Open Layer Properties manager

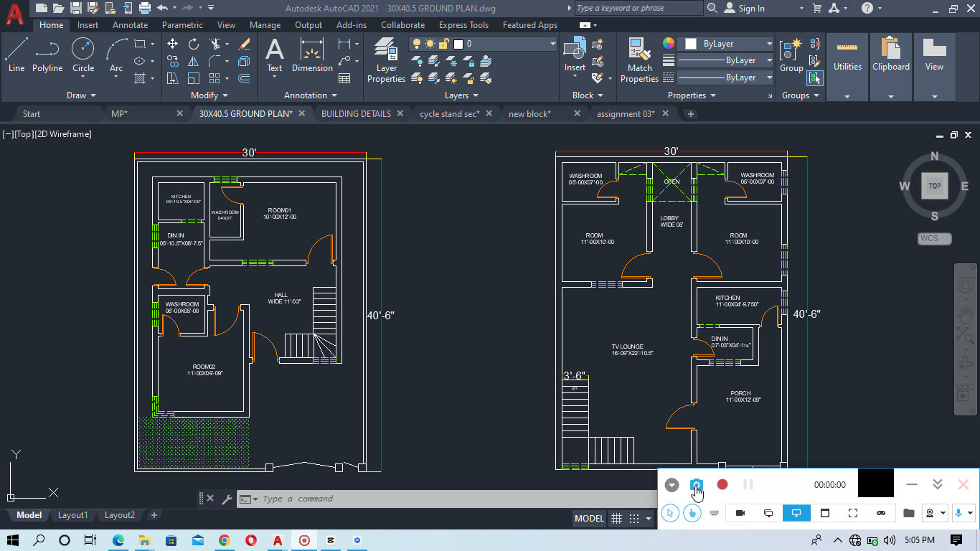click(386, 60)
